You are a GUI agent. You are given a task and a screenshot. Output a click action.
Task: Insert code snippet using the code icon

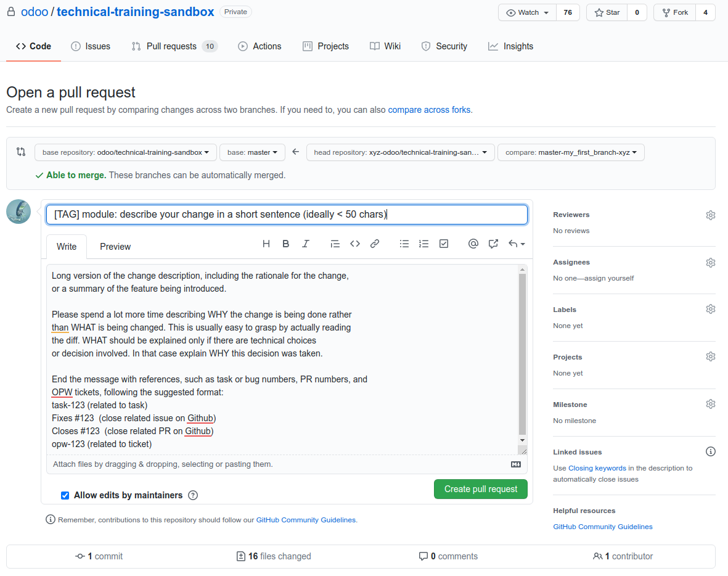(x=355, y=244)
